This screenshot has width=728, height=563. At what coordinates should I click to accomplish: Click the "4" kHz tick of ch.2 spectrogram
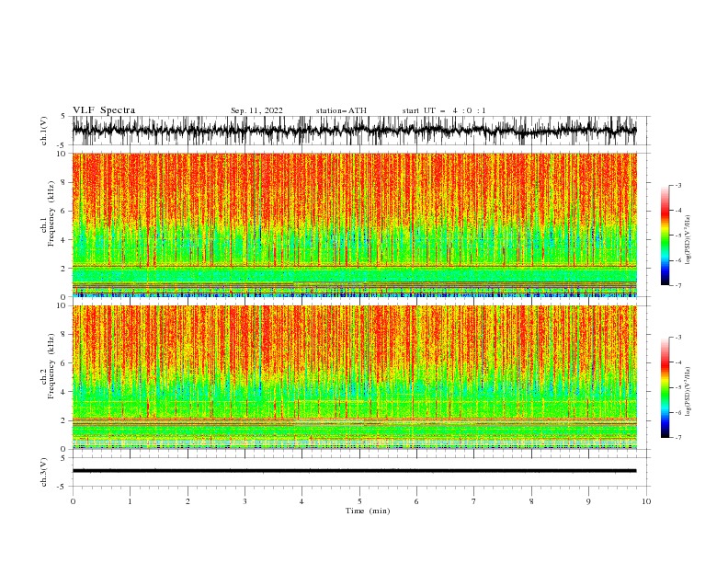(64, 392)
